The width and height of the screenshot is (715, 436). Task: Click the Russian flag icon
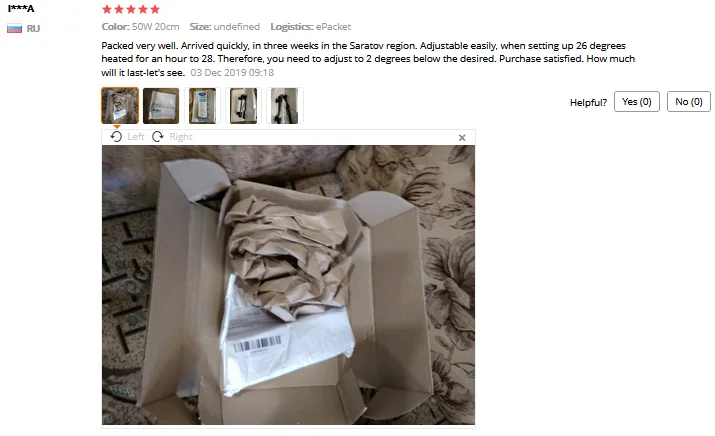point(15,29)
